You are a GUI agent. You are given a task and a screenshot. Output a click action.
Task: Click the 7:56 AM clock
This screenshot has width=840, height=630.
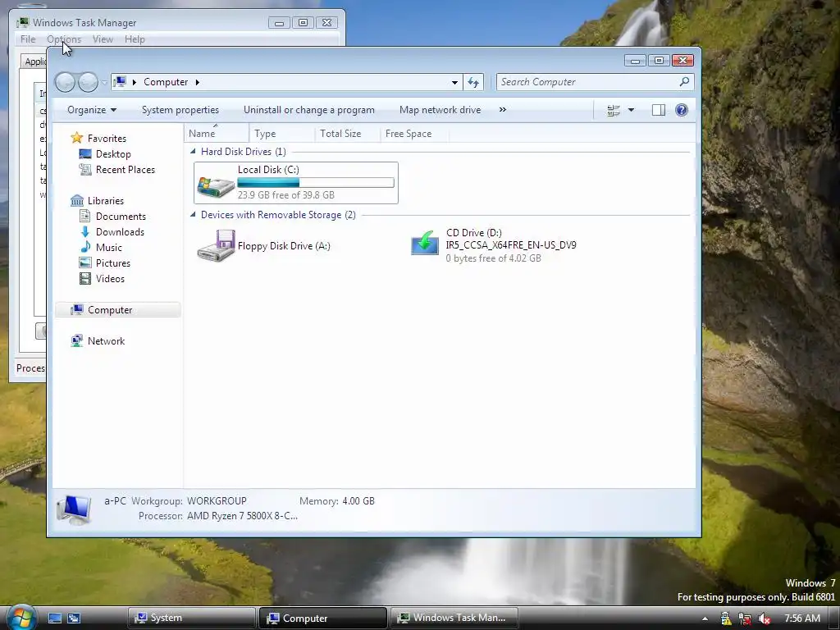tap(802, 619)
